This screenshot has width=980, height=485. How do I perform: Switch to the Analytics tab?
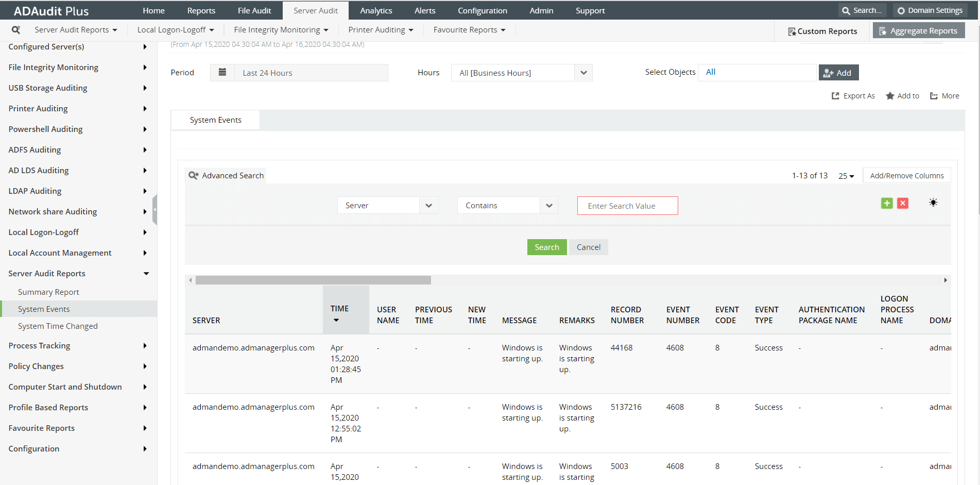(376, 11)
